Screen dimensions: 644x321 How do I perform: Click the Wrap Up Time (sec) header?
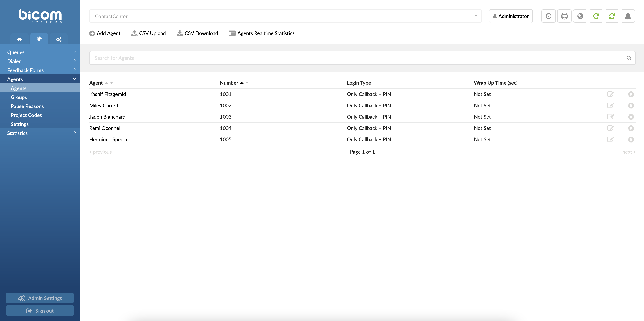tap(496, 83)
